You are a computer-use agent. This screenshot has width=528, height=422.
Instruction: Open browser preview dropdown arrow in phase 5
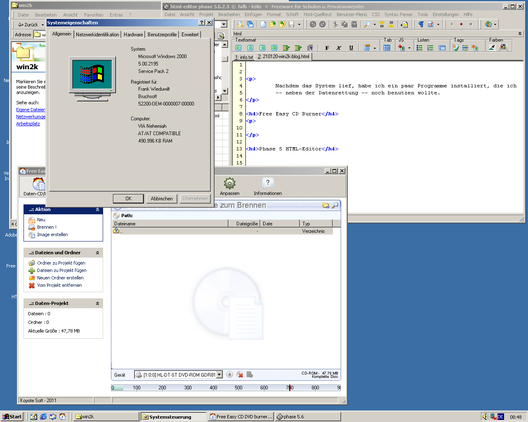495,24
